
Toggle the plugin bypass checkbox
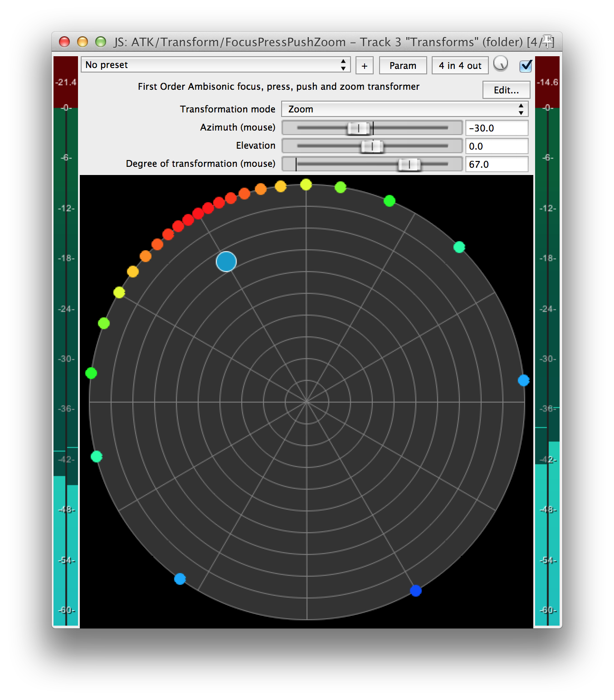click(x=526, y=66)
